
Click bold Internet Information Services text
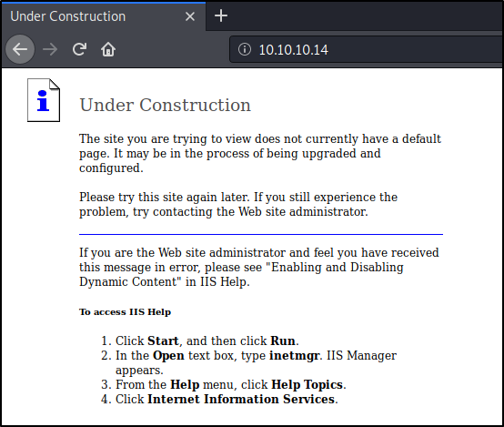[x=241, y=399]
